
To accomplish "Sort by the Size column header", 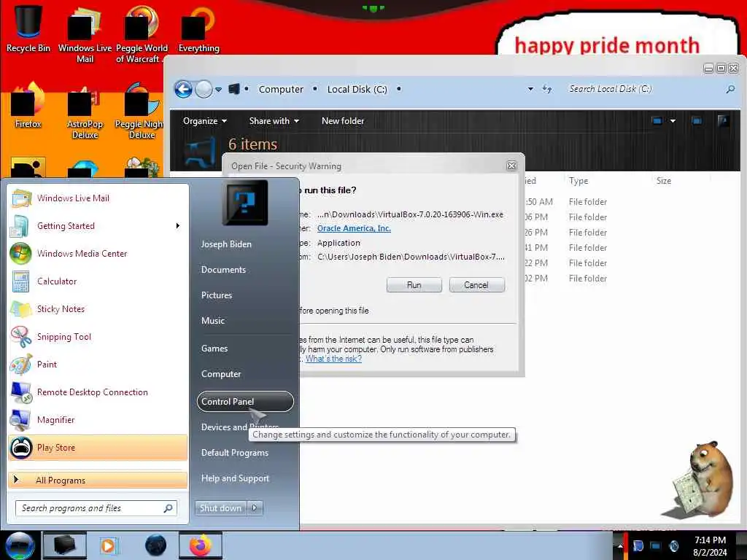I will click(664, 181).
